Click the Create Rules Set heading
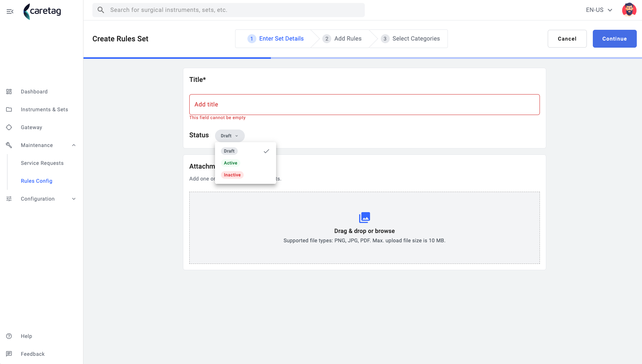 [120, 39]
